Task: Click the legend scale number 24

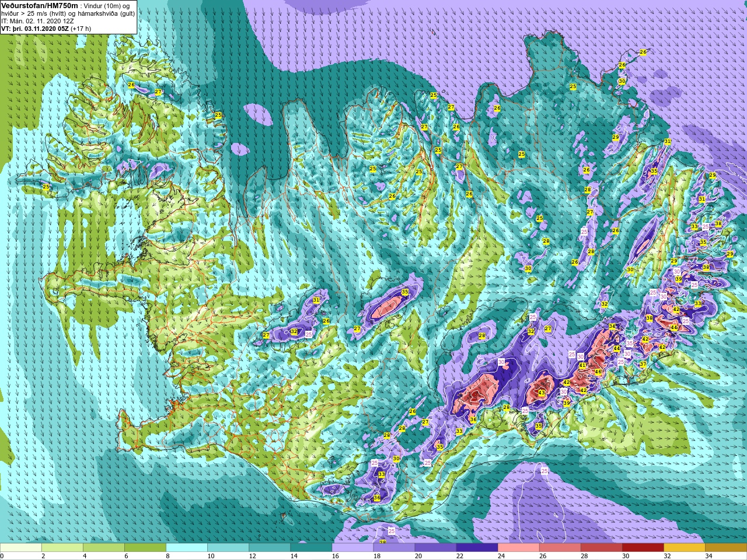Action: 501,556
